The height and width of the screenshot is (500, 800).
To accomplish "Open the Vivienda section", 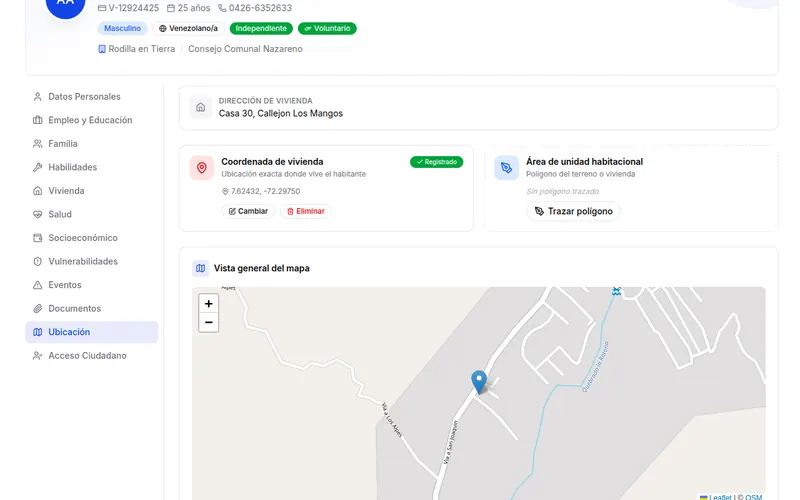I will 92,190.
